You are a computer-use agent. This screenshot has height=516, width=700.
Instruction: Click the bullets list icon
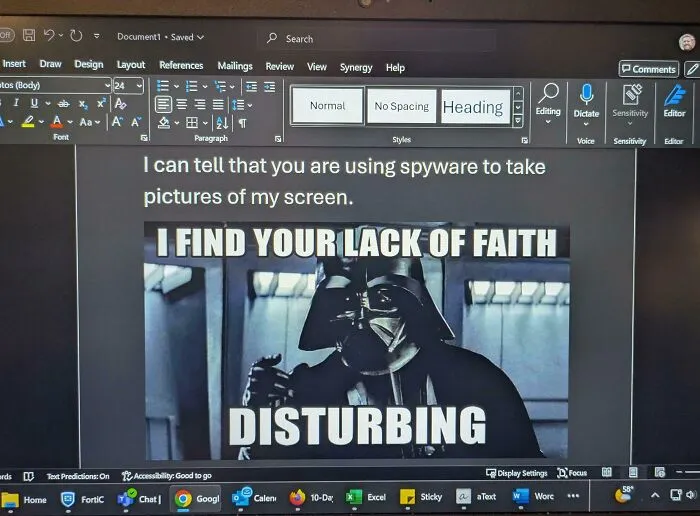pos(163,86)
